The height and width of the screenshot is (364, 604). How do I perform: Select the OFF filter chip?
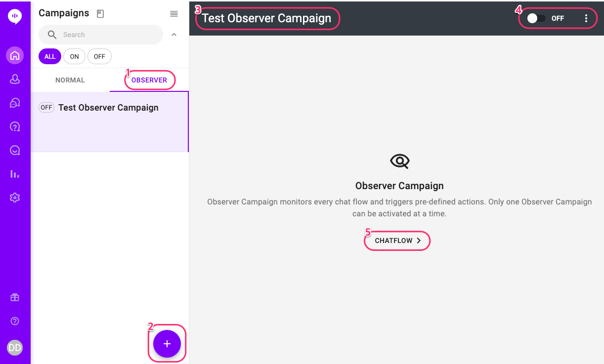coord(99,56)
